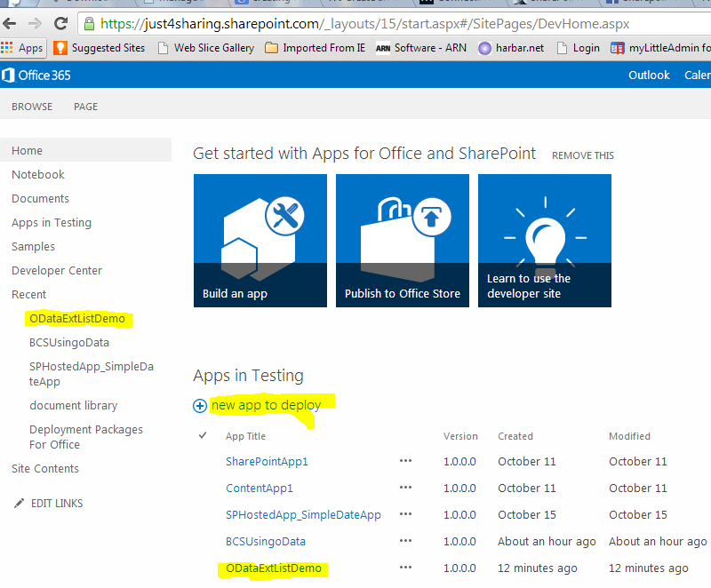Open the Learn to use the developer site tile

pos(545,241)
